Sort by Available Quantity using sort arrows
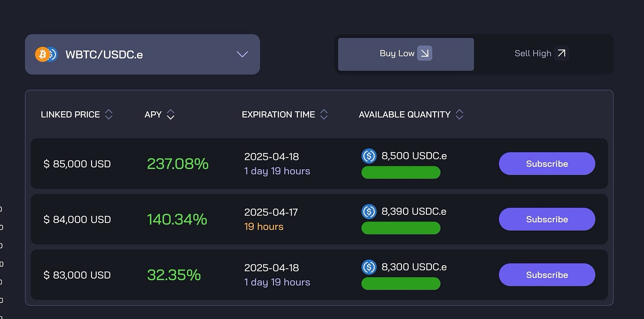This screenshot has width=644, height=319. pos(459,114)
